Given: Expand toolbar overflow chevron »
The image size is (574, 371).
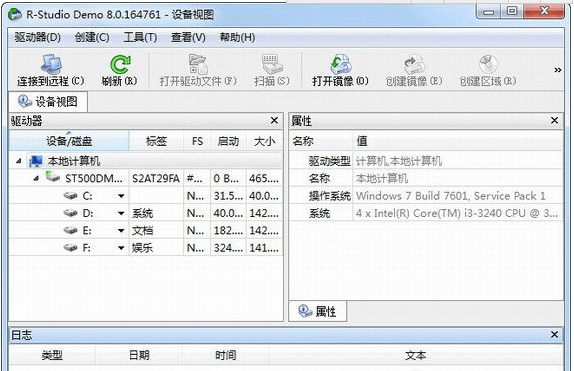Looking at the screenshot, I should point(557,70).
